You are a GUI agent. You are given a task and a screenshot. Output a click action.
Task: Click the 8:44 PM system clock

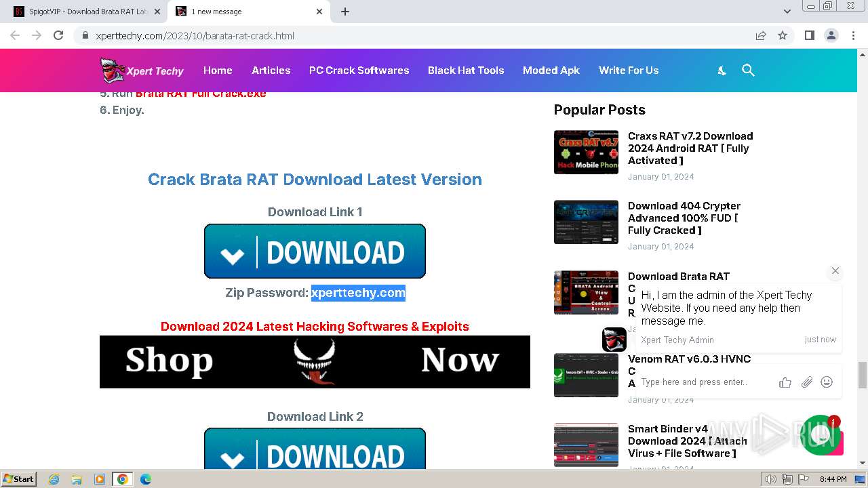pyautogui.click(x=833, y=479)
